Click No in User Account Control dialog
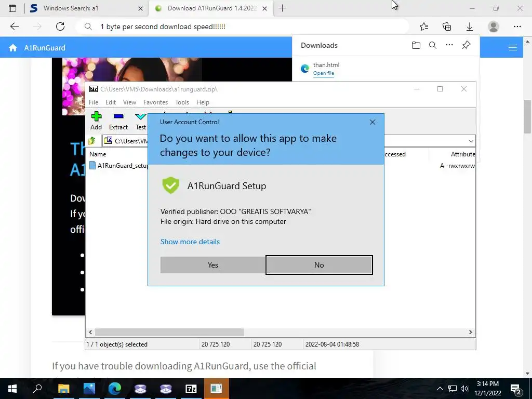This screenshot has height=399, width=532. tap(319, 265)
